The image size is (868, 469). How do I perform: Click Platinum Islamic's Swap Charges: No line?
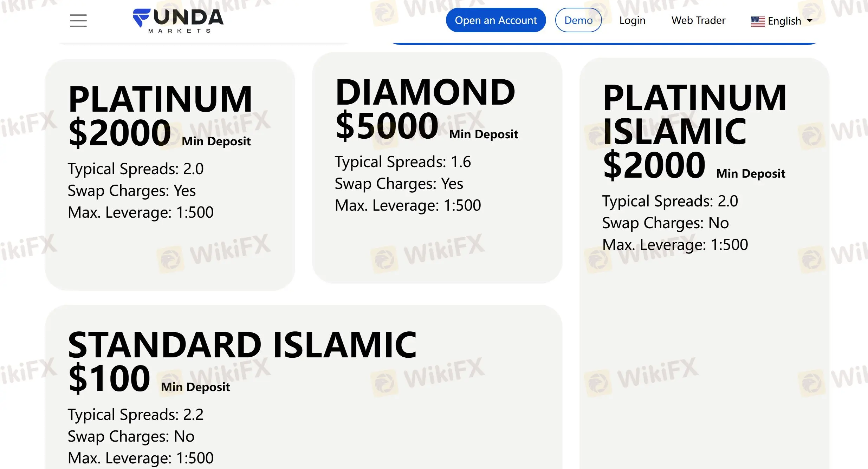(x=665, y=223)
